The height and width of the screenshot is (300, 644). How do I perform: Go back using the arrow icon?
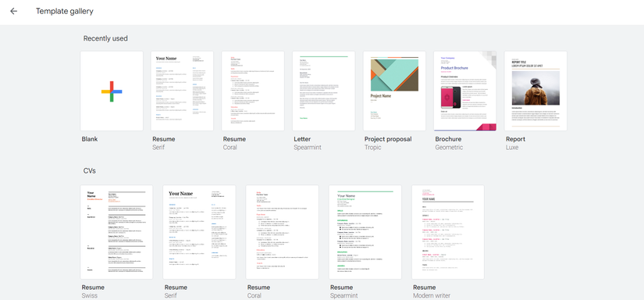pyautogui.click(x=13, y=11)
